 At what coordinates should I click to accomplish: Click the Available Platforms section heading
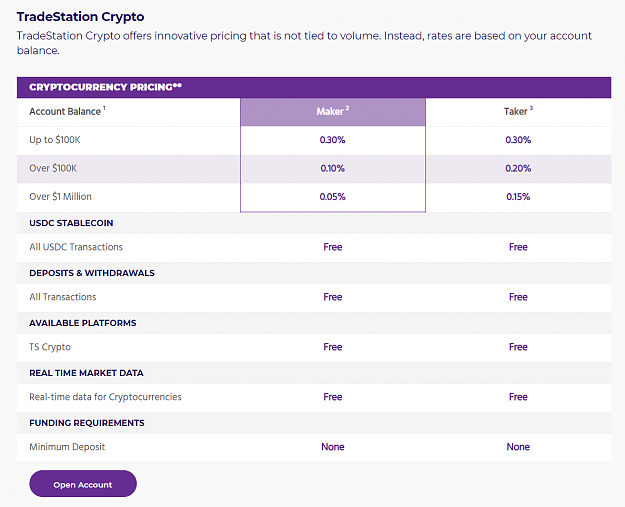point(83,323)
